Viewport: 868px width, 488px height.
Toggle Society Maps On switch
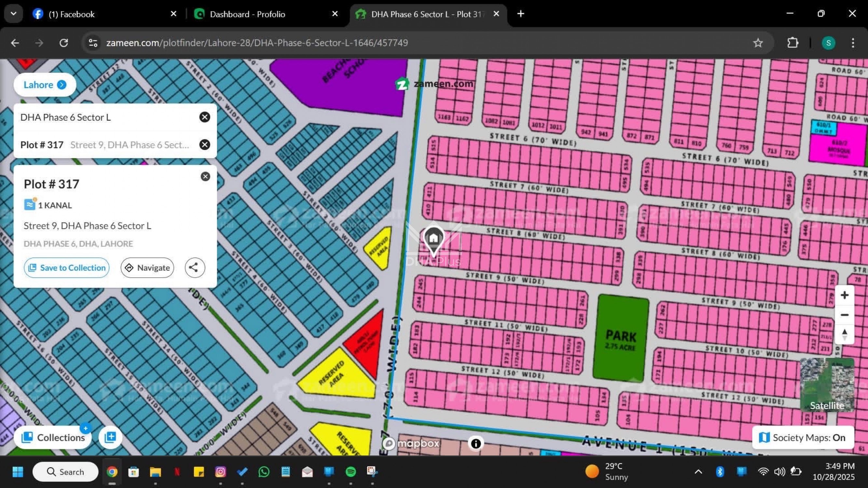803,438
